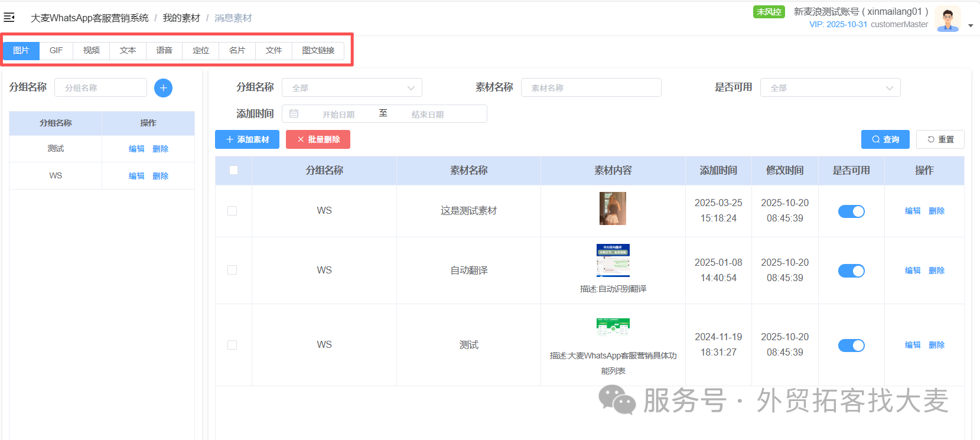Screen dimensions: 980x440
Task: Delete the 自动翻译 material
Action: point(936,270)
